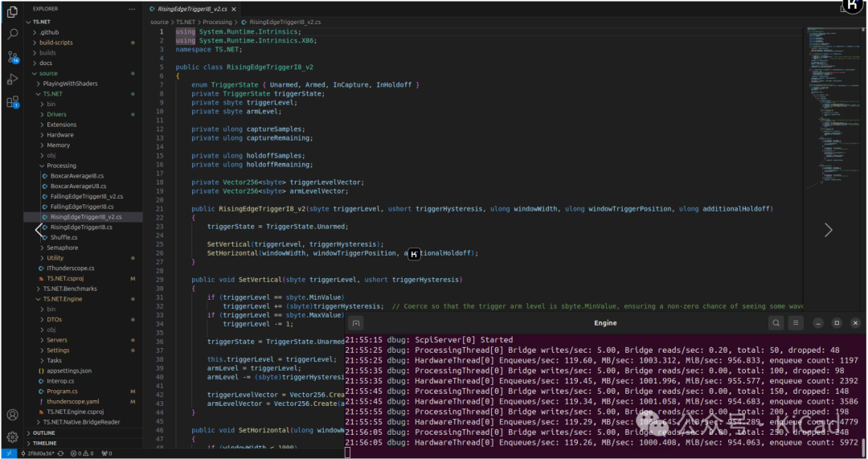Expand TS.NET.Native.BridgeReader folder
Image resolution: width=868 pixels, height=459 pixels.
[83, 422]
